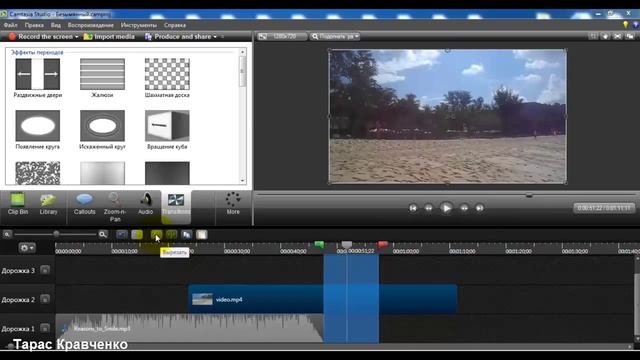The height and width of the screenshot is (360, 640).
Task: Click the Paste icon on the timeline toolbar
Action: click(x=202, y=235)
